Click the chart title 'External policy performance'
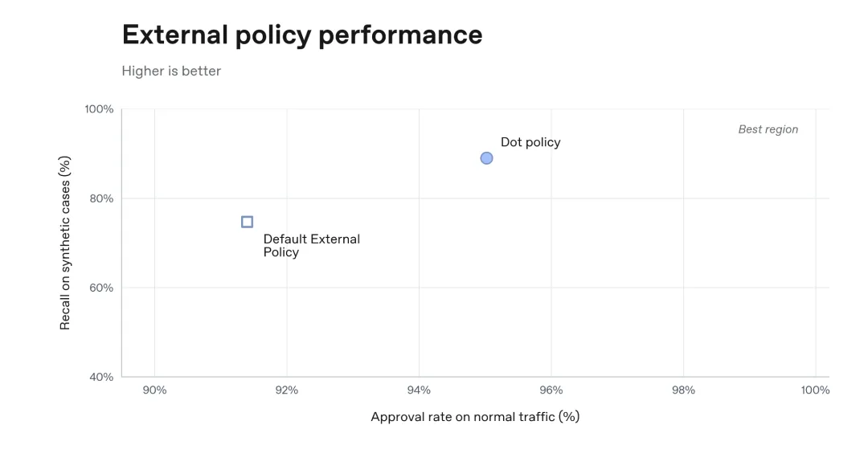 click(x=302, y=35)
